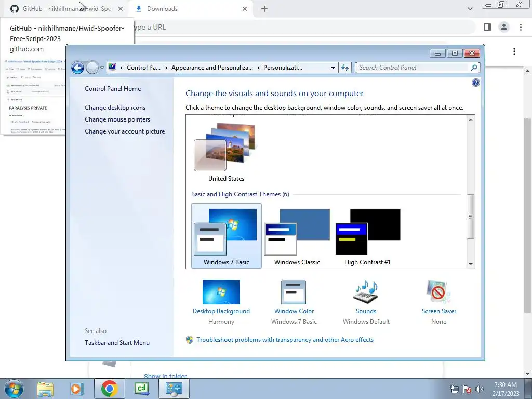Click the Refresh button in address bar

coord(345,68)
